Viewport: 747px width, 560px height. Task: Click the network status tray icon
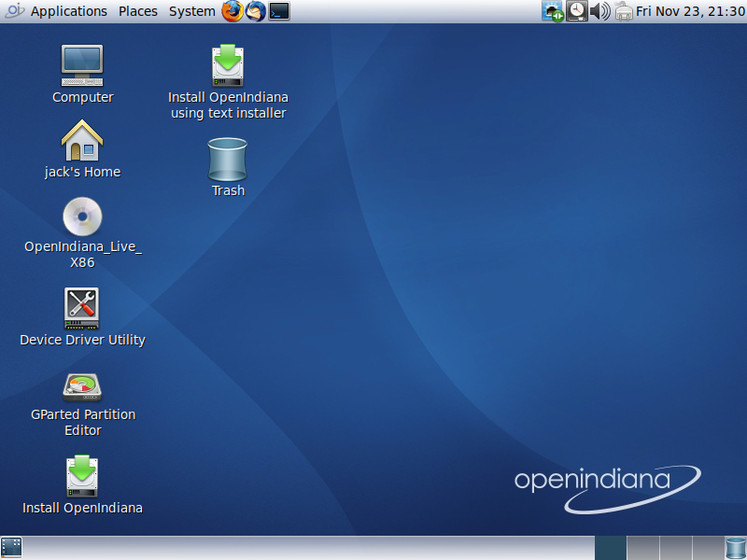553,11
